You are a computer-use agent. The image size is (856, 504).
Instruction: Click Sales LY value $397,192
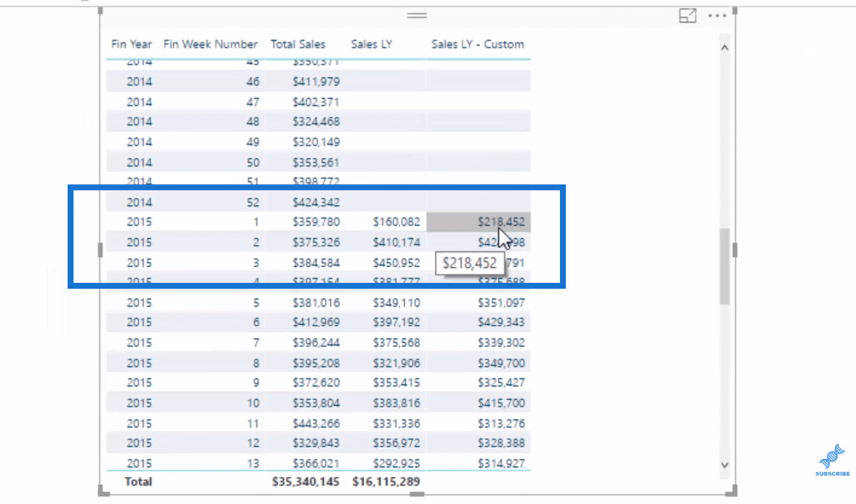click(x=396, y=322)
